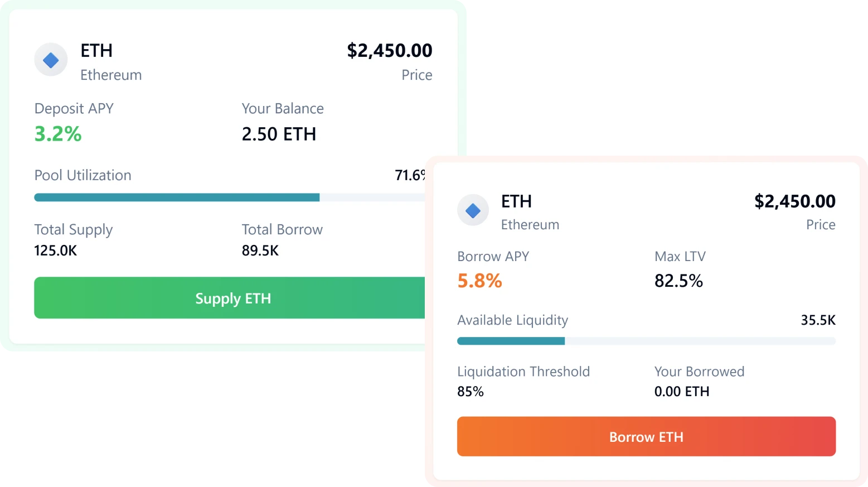The width and height of the screenshot is (868, 487).
Task: Expand the Pool Utilization section
Action: pyautogui.click(x=83, y=175)
